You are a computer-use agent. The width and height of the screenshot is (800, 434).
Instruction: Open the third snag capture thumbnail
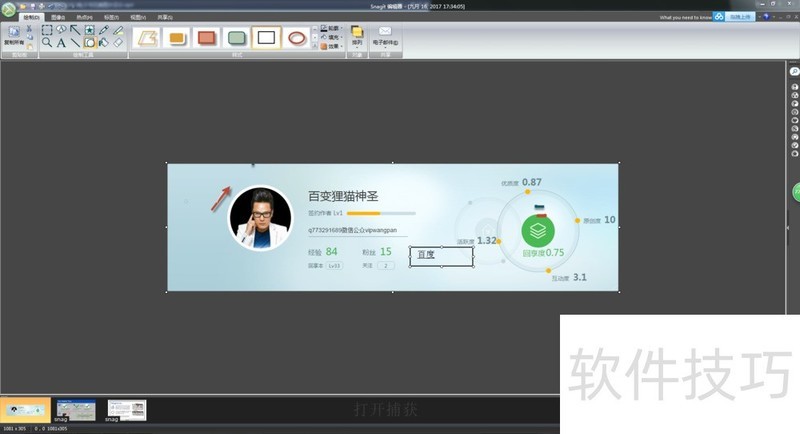(x=127, y=410)
